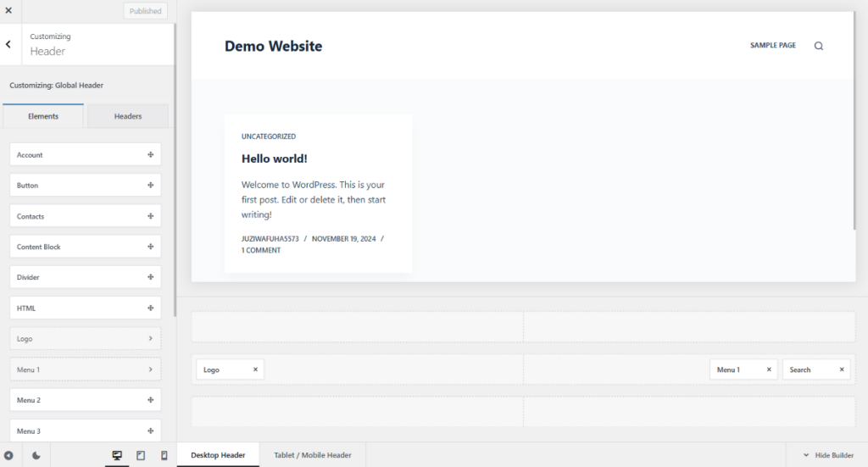Viewport: 868px width, 467px height.
Task: Close the customizer with the X icon
Action: coord(8,10)
